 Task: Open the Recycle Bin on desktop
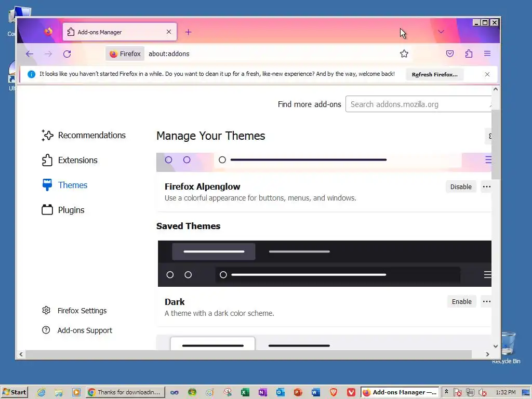tap(507, 348)
